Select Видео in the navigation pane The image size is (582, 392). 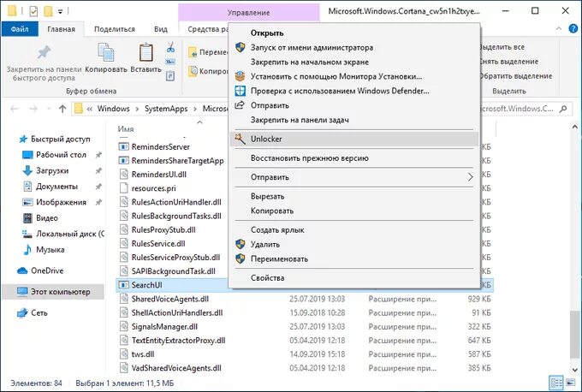47,218
